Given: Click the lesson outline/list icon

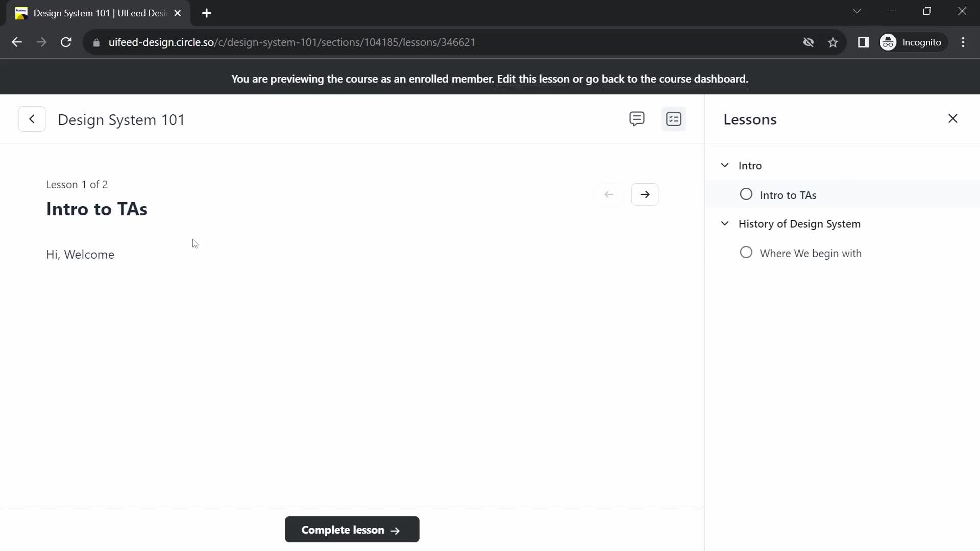Looking at the screenshot, I should pos(674,119).
